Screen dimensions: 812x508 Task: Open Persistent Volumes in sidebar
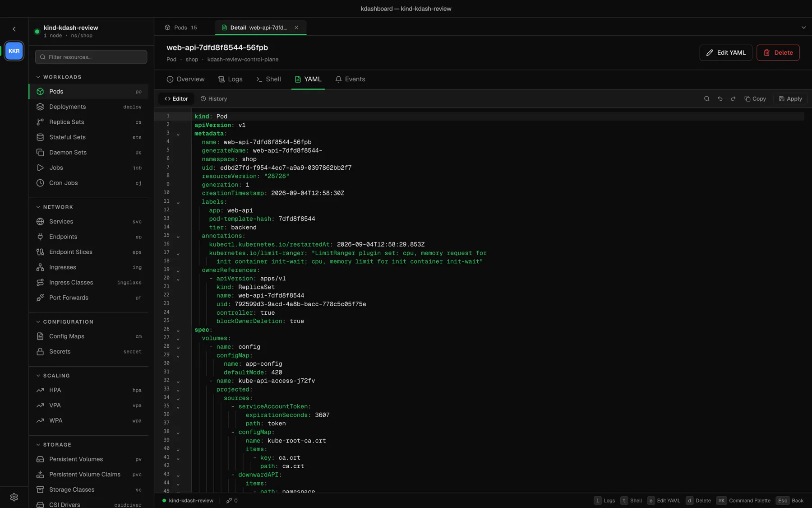pyautogui.click(x=88, y=459)
